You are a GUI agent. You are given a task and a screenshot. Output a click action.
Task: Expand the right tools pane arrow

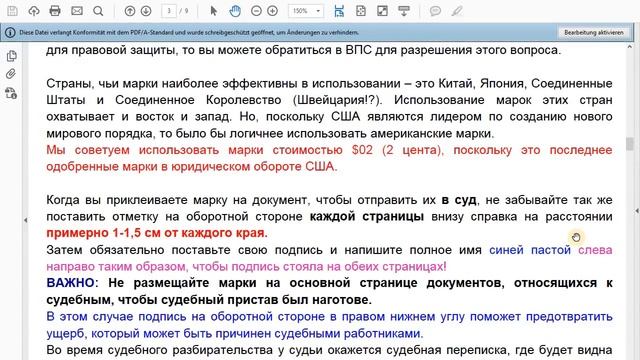point(637,211)
